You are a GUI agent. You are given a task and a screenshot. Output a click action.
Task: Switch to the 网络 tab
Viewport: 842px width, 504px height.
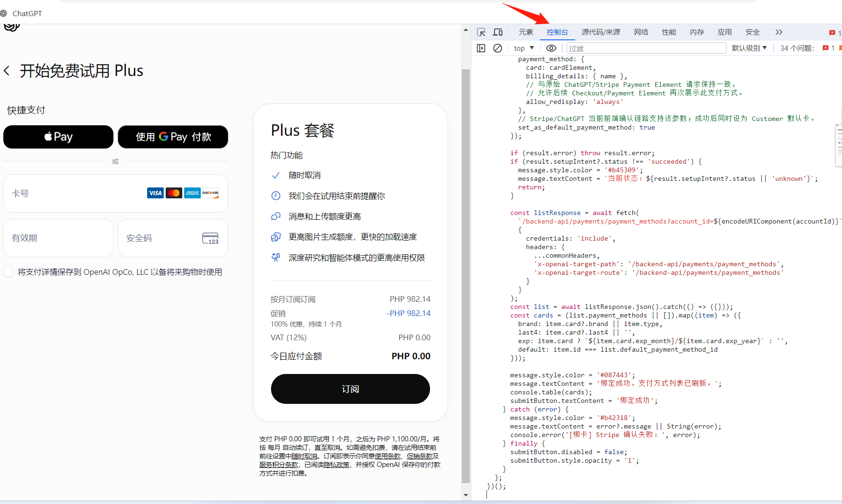click(641, 32)
